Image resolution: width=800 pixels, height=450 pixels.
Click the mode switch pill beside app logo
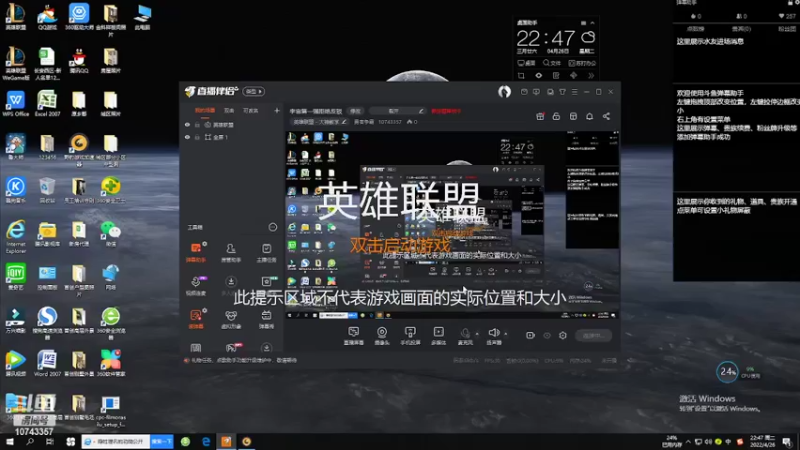(x=254, y=91)
